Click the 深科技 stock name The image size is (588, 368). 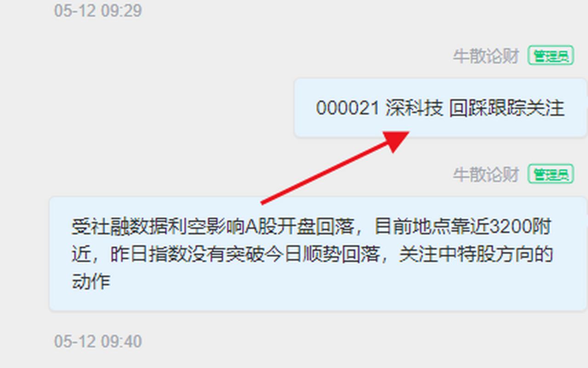(x=414, y=109)
